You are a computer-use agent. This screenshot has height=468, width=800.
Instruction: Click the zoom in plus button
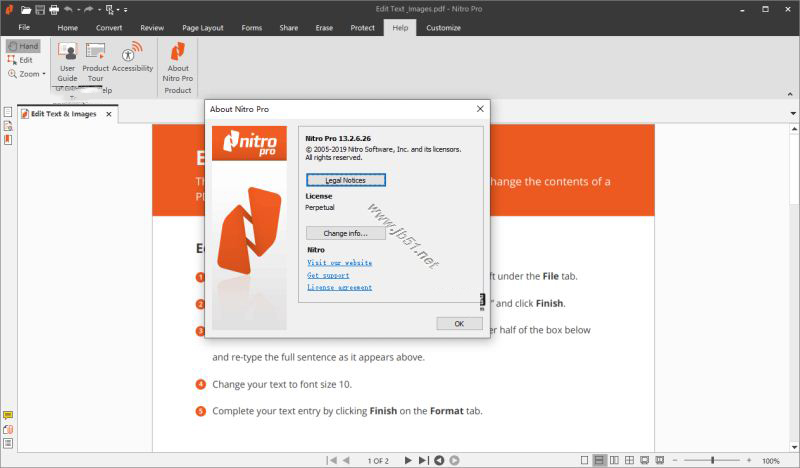(x=748, y=460)
